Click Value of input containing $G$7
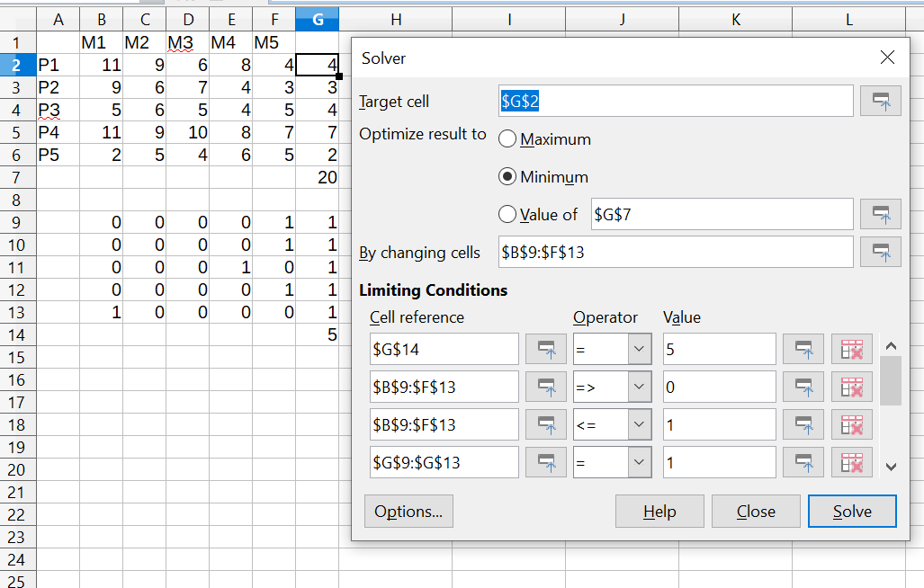924x588 pixels. [722, 214]
